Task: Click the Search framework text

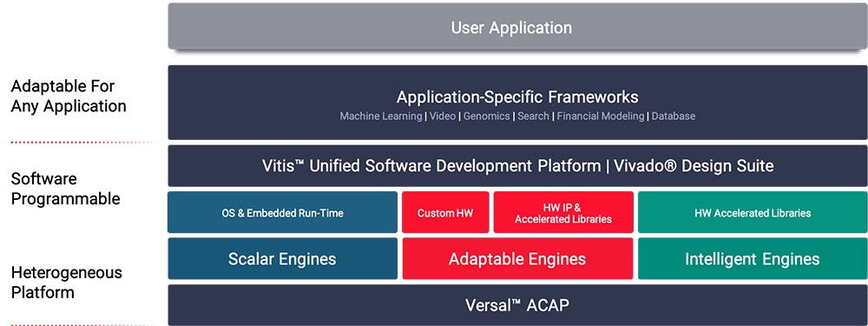Action: 533,116
